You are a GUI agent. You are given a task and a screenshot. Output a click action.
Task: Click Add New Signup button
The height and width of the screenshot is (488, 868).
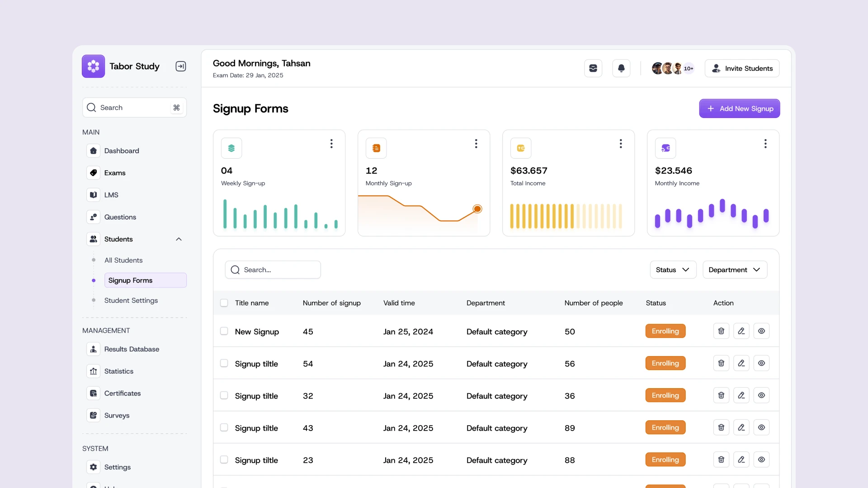[739, 108]
